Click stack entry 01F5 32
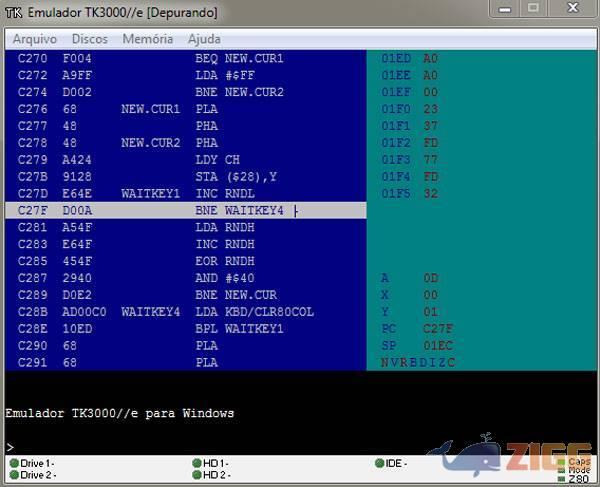 pos(409,194)
